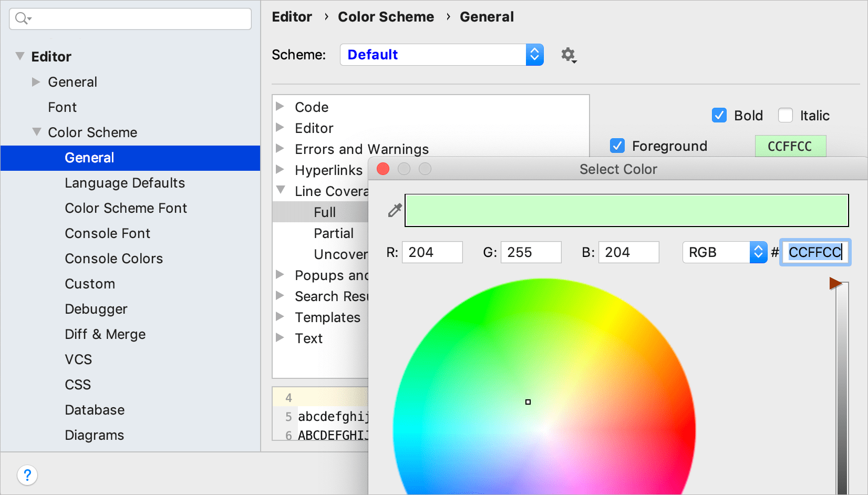Expand the General node under Editor
The width and height of the screenshot is (868, 495).
(x=36, y=82)
